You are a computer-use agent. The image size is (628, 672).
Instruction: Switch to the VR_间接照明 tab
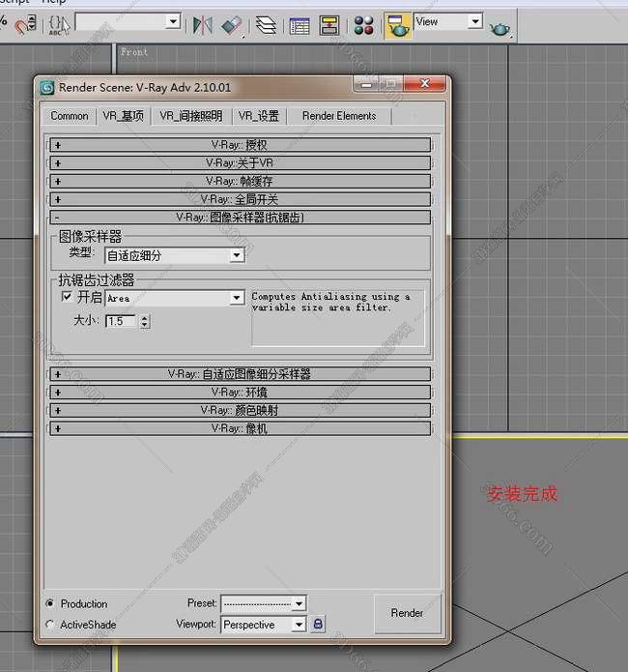pyautogui.click(x=191, y=116)
